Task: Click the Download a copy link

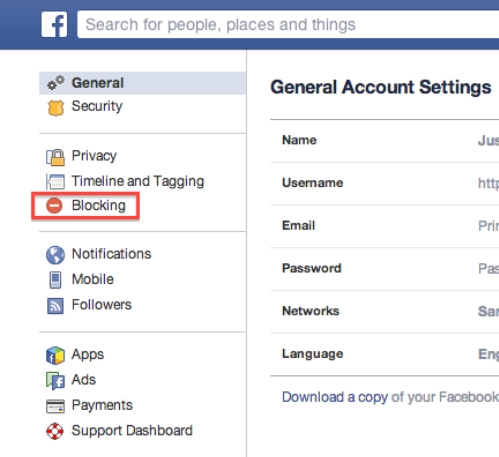Action: pyautogui.click(x=335, y=397)
